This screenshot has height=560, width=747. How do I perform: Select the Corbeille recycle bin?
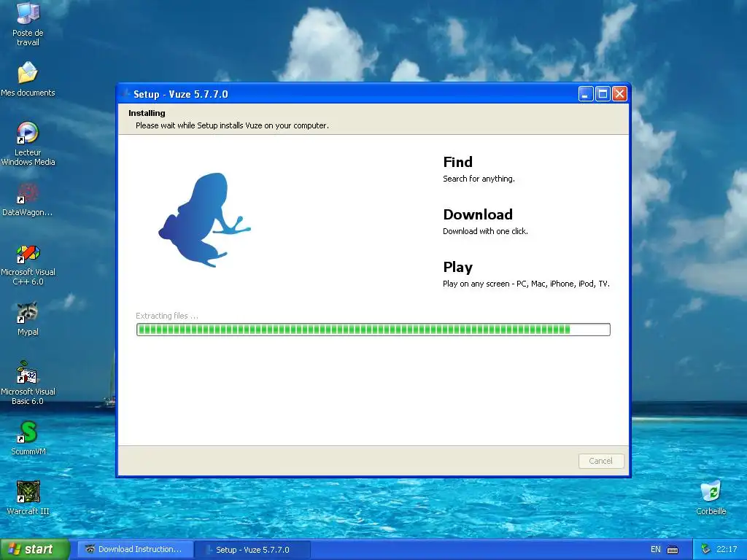click(711, 498)
